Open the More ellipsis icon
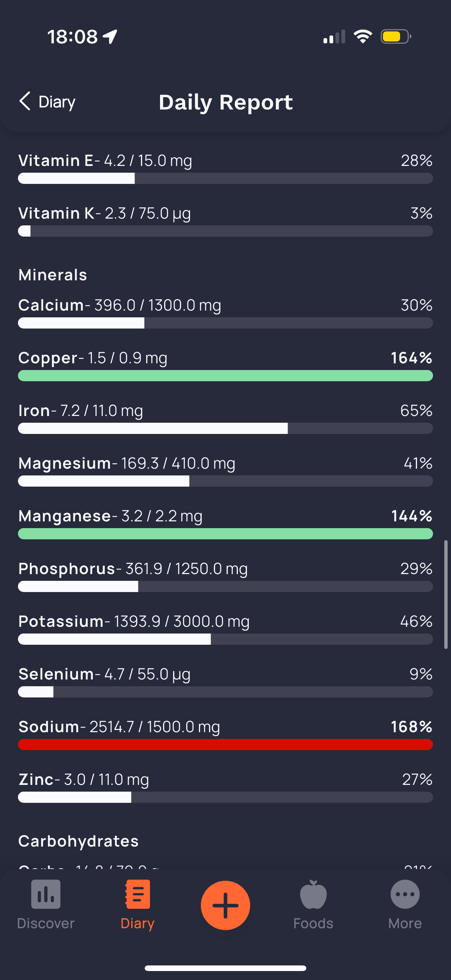 405,894
